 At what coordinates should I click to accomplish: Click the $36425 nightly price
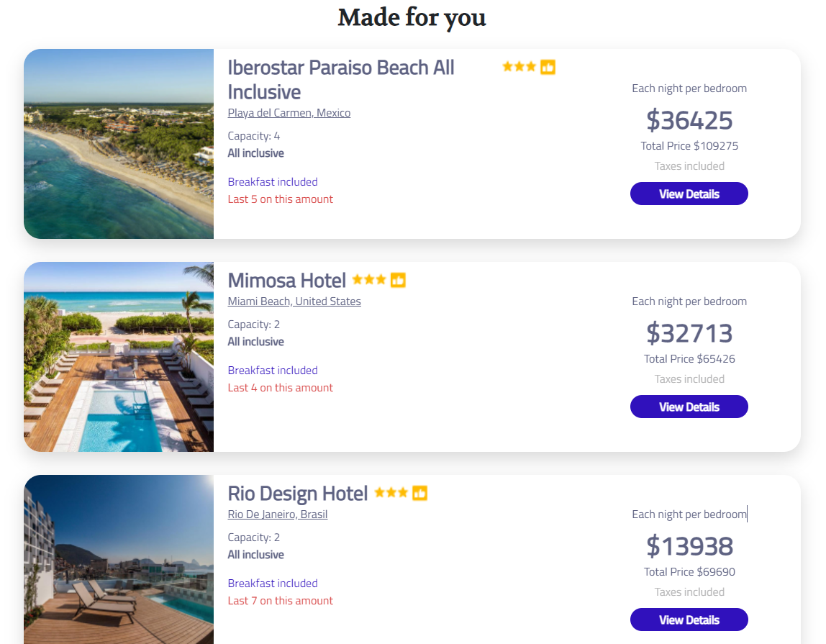(689, 120)
